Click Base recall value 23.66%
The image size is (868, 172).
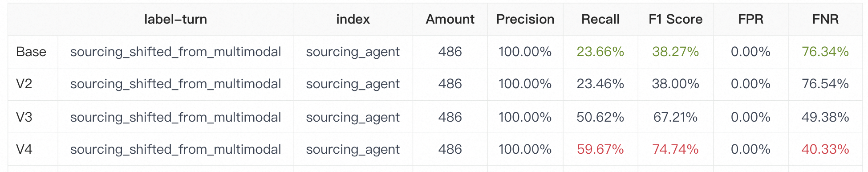coord(600,52)
